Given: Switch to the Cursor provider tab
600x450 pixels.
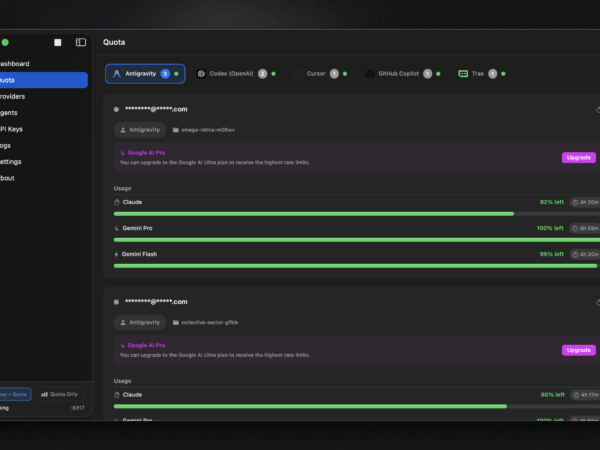Looking at the screenshot, I should pyautogui.click(x=317, y=74).
